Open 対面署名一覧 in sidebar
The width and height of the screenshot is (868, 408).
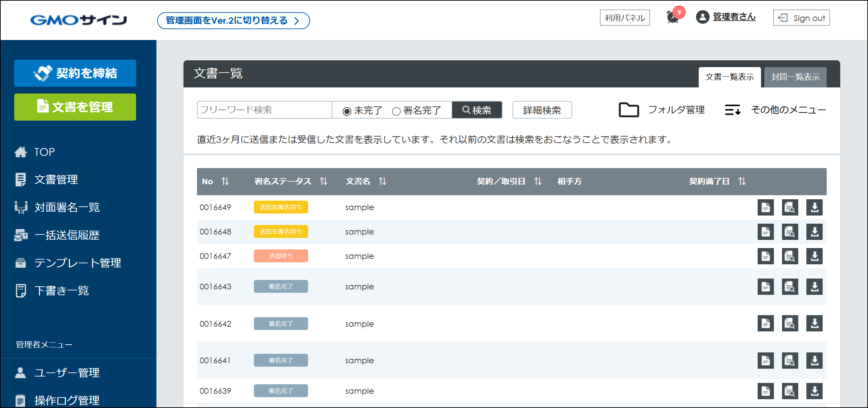pos(67,207)
